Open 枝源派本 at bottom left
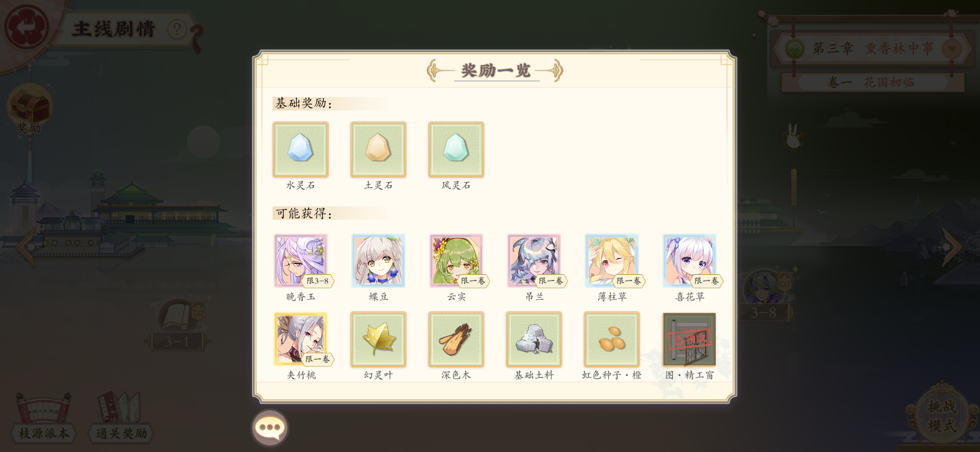The width and height of the screenshot is (980, 452). [x=44, y=418]
